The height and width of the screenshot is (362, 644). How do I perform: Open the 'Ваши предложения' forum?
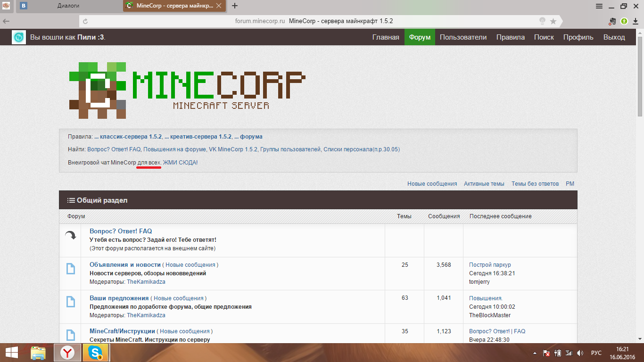[x=119, y=298]
